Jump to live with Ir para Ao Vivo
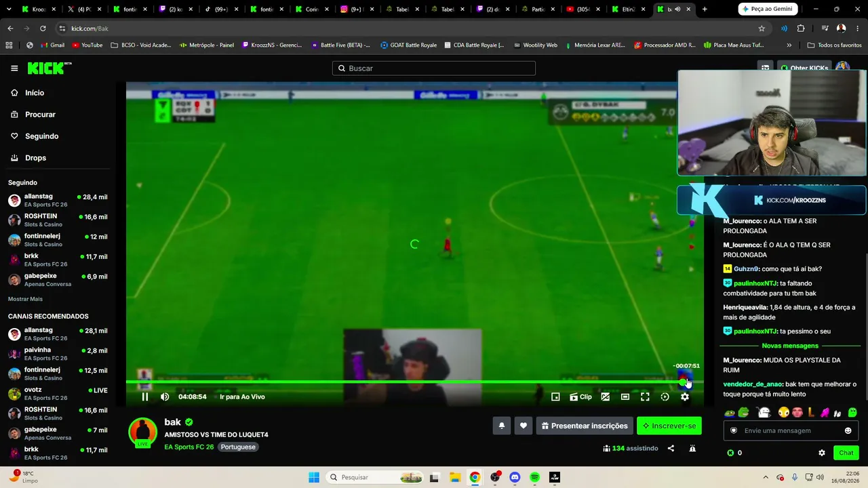Screen dimensions: 868x488 [x=242, y=397]
